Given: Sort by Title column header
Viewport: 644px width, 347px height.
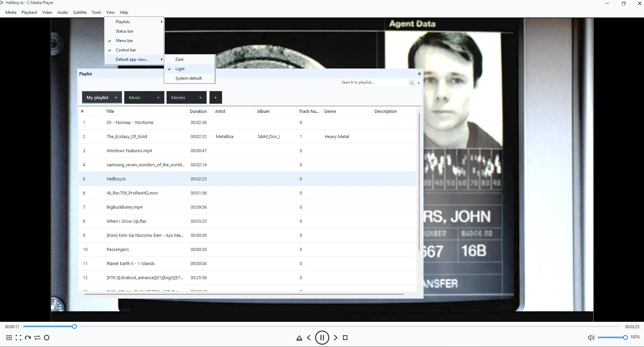Looking at the screenshot, I should click(146, 111).
